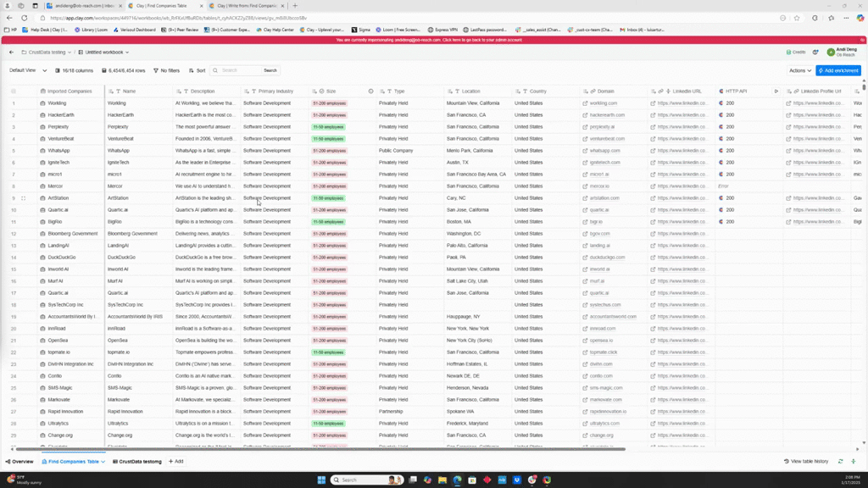Switch to the Overview tab
The height and width of the screenshot is (488, 868).
click(x=19, y=462)
